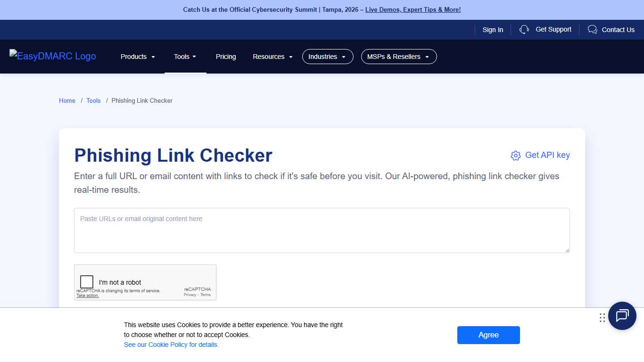
Task: Open the Industries dropdown
Action: (x=327, y=57)
